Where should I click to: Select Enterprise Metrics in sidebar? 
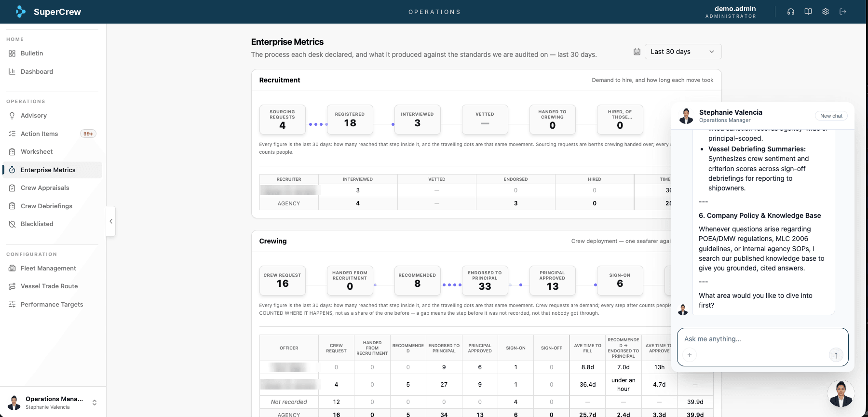[x=52, y=170]
